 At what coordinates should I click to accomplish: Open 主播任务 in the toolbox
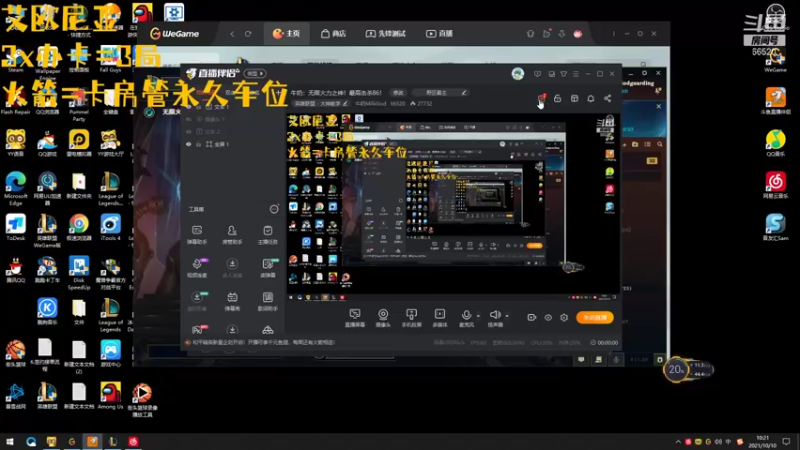[x=268, y=235]
